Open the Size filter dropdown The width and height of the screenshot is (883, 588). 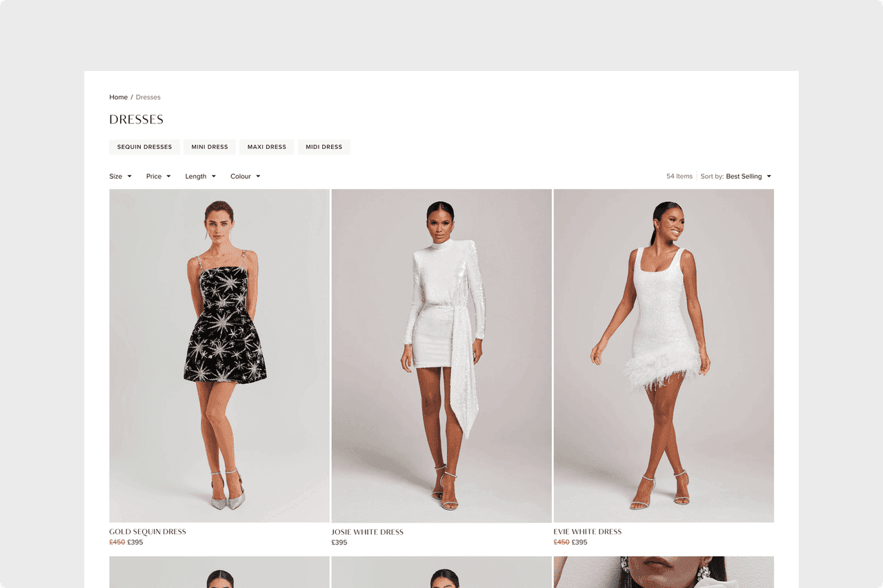pyautogui.click(x=120, y=176)
